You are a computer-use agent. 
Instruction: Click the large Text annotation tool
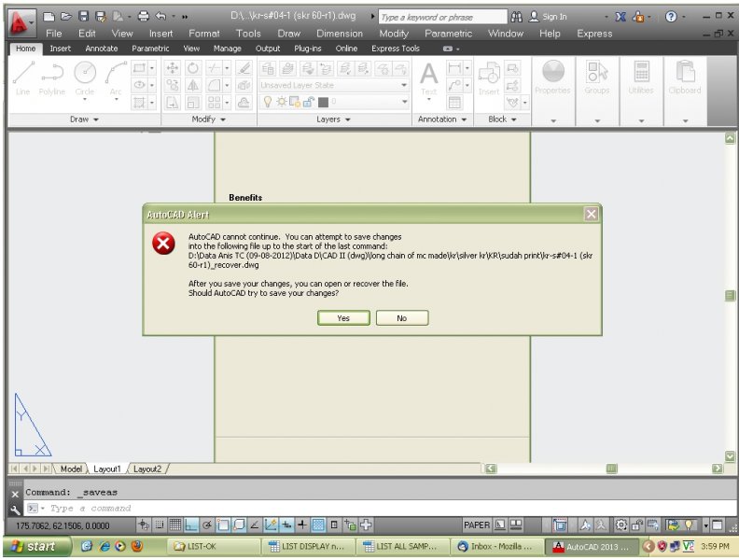point(428,77)
